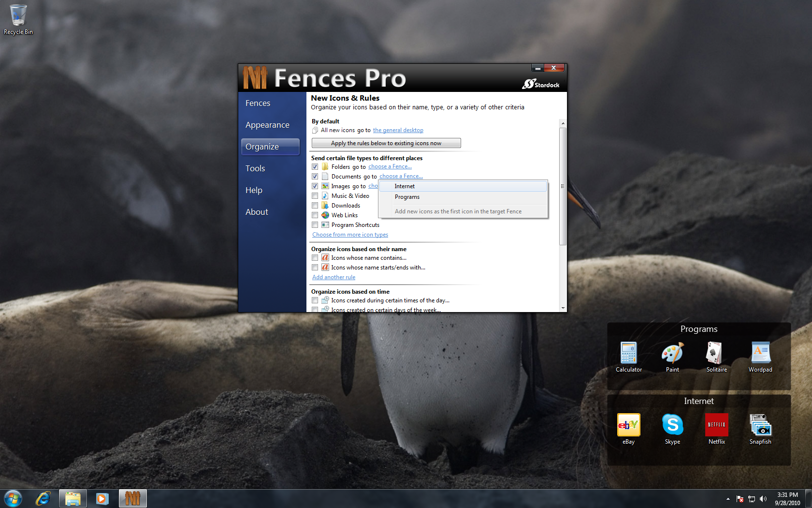Click the volume speaker tray icon
812x508 pixels.
coord(763,499)
